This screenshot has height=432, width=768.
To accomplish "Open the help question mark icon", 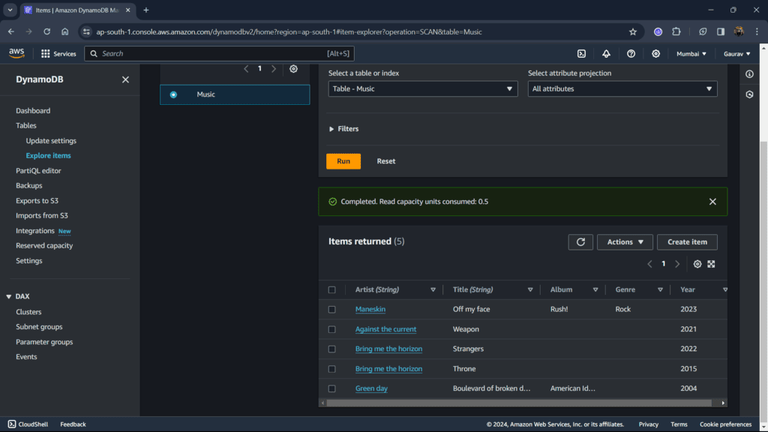I will point(631,54).
